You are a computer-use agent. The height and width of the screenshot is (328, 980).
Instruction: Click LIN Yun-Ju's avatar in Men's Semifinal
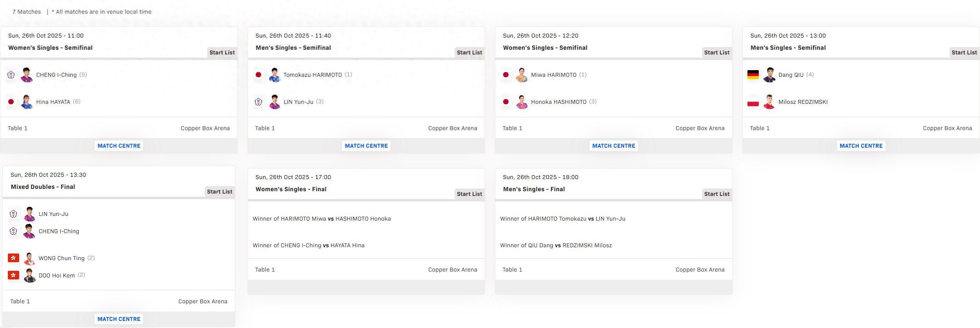tap(274, 102)
